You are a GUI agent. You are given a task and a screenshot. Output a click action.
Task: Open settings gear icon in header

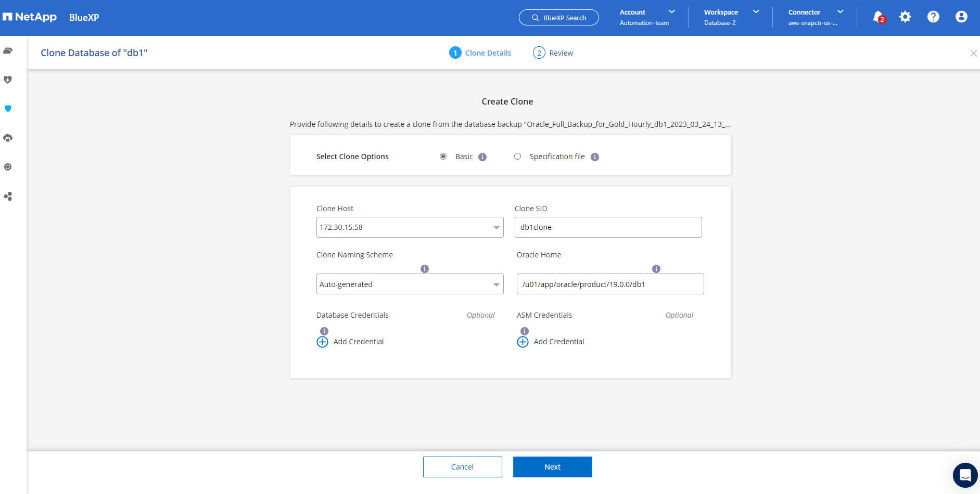(906, 17)
